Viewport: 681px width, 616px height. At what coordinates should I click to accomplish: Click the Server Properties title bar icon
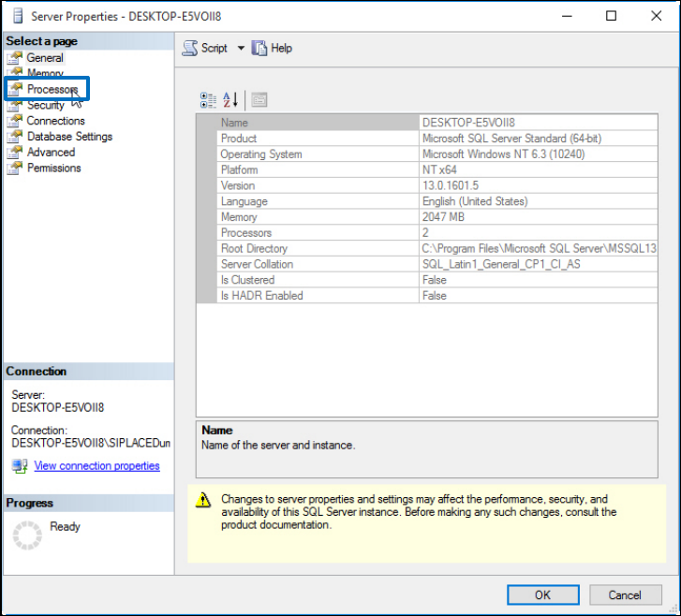pyautogui.click(x=18, y=16)
